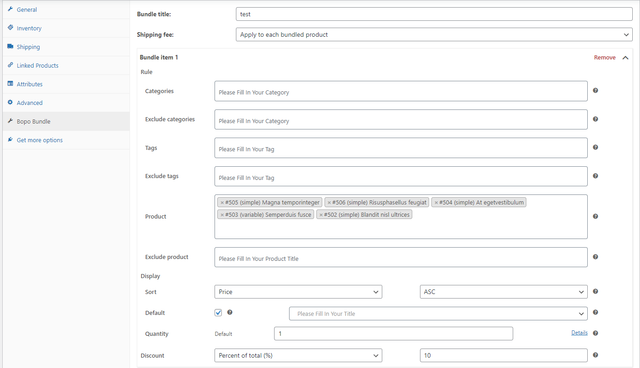
Task: Click the Exclude tags input field
Action: click(x=401, y=176)
